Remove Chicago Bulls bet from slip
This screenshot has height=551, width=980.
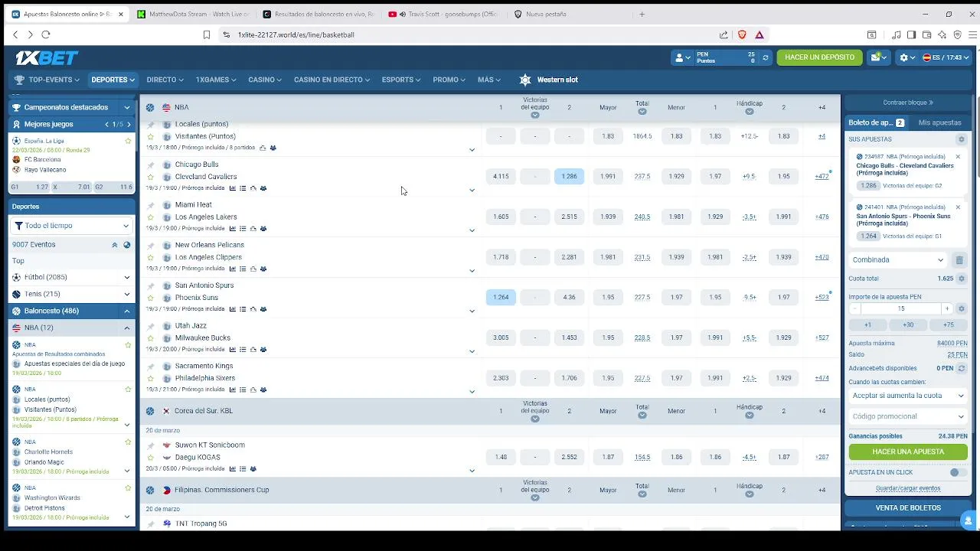point(957,157)
